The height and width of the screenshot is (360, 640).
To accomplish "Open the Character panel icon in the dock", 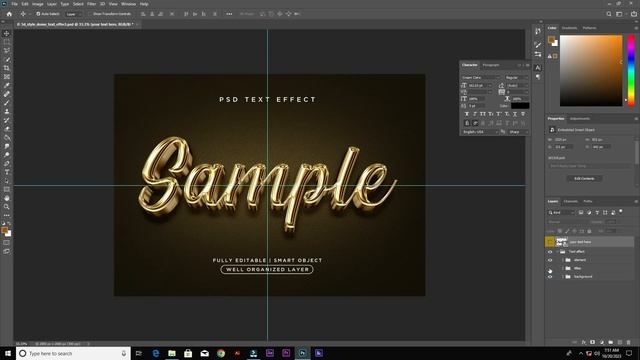I will coord(538,68).
